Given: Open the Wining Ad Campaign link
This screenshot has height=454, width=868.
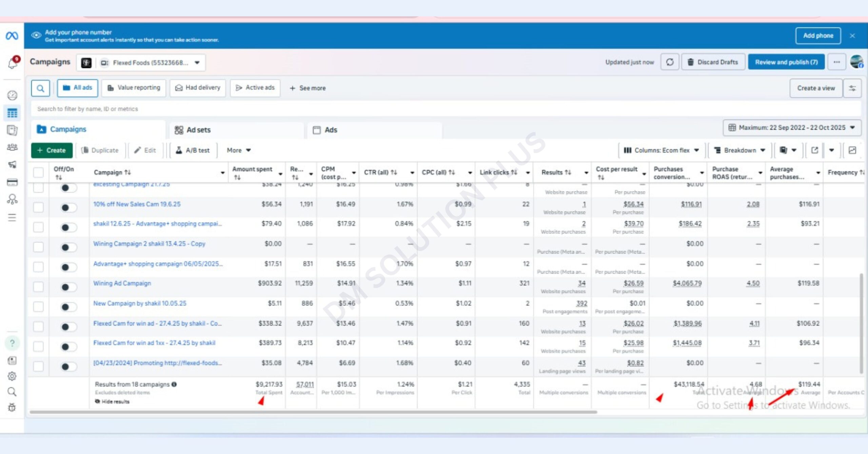Looking at the screenshot, I should click(x=122, y=284).
